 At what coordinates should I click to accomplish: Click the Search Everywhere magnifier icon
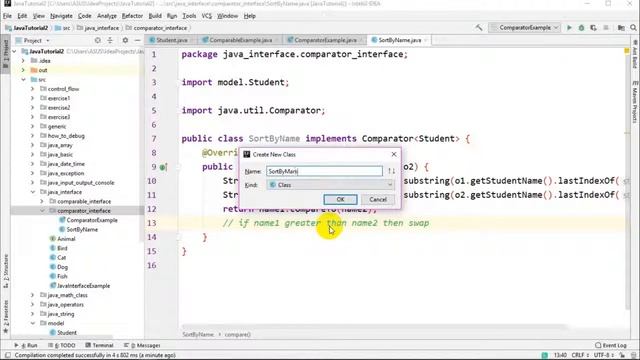coord(633,28)
